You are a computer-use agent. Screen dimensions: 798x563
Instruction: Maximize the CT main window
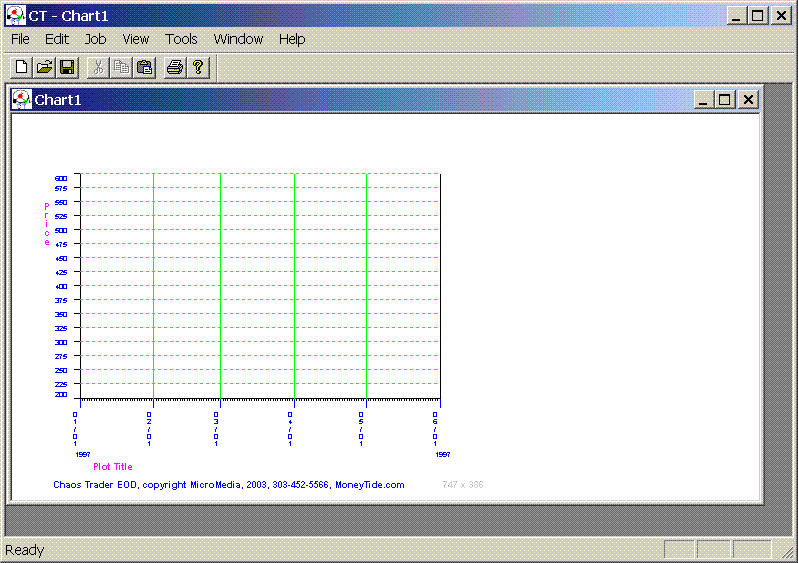coord(758,16)
